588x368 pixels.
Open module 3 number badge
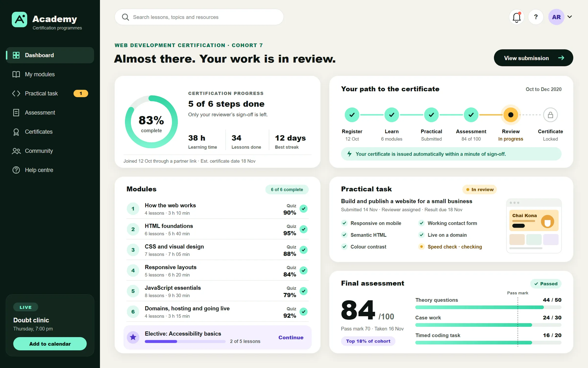[x=133, y=250]
